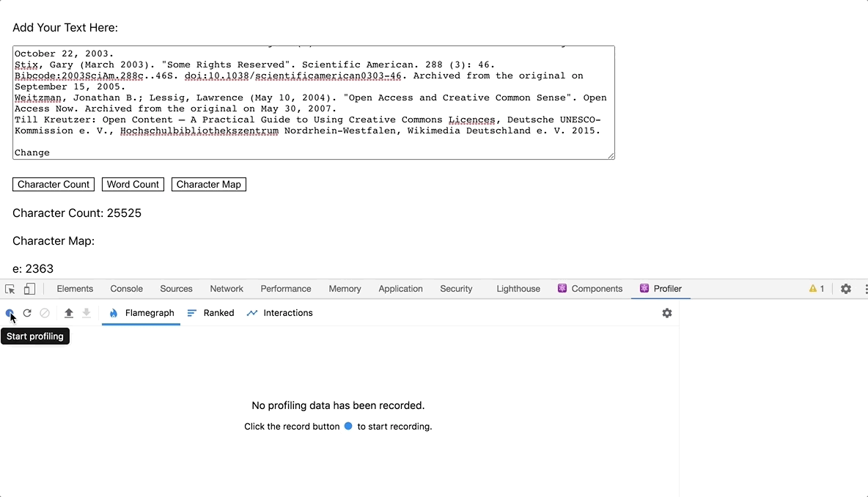The image size is (868, 497).
Task: Switch to Flamegraph view
Action: pyautogui.click(x=141, y=313)
